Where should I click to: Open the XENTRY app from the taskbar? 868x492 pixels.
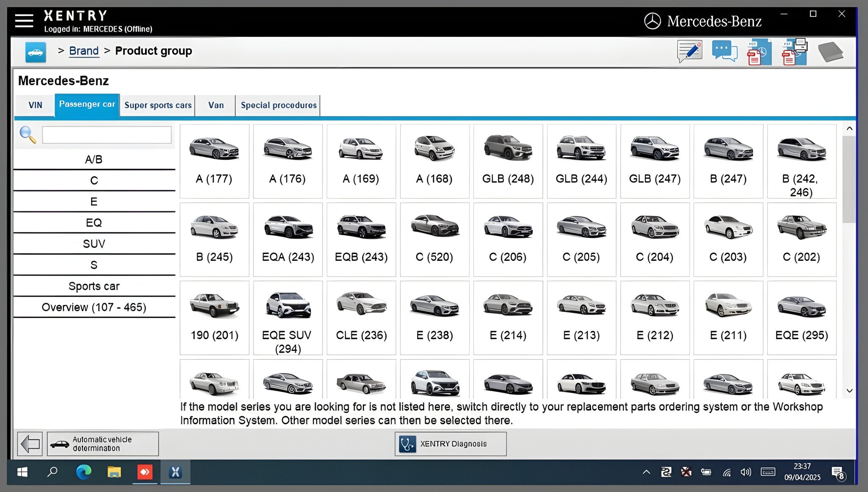[175, 472]
